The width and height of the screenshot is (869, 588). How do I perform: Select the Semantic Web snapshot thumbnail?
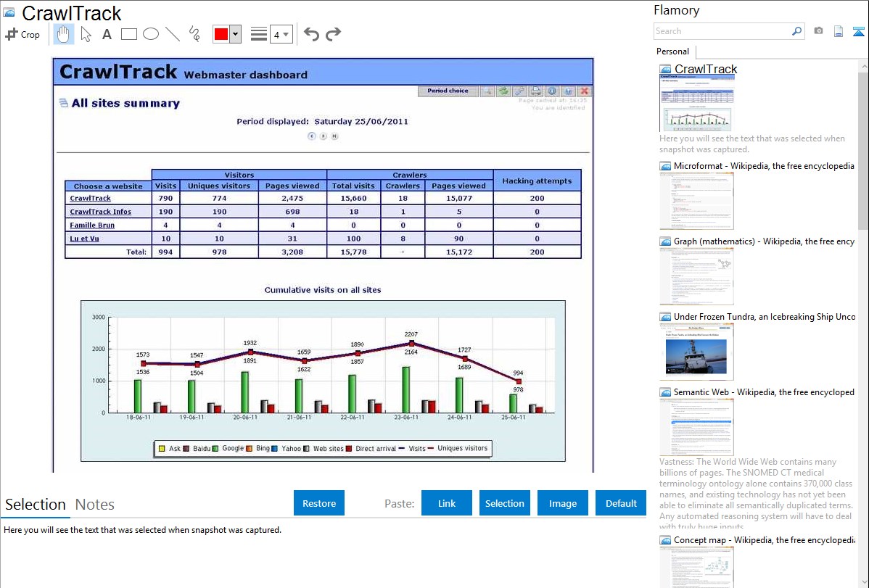click(x=696, y=427)
